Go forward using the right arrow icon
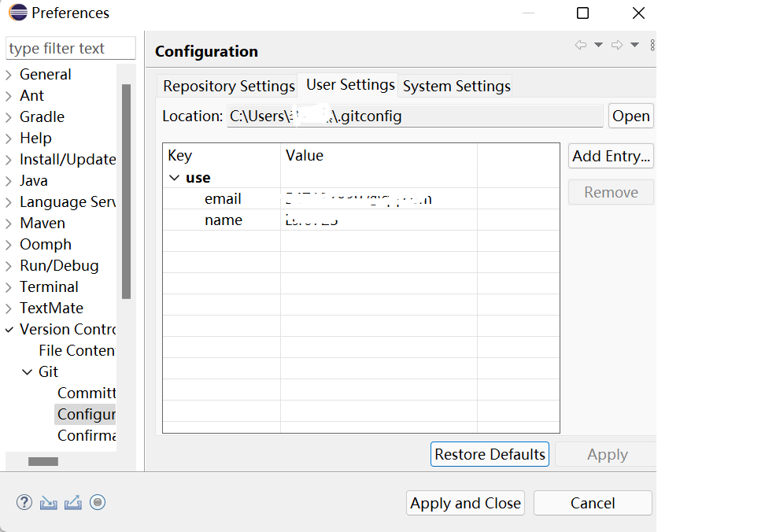Viewport: 765px width, 532px height. coord(617,45)
